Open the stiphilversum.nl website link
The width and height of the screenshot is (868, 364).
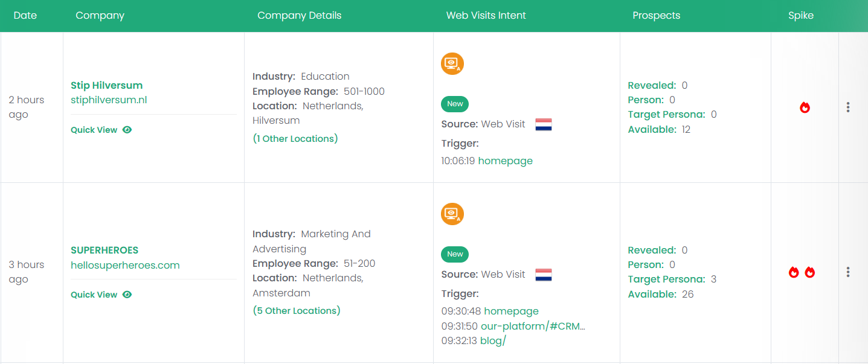109,100
